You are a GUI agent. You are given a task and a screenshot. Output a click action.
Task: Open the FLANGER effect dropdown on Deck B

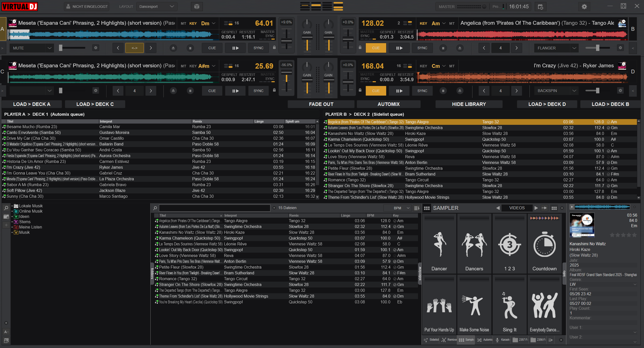click(556, 48)
